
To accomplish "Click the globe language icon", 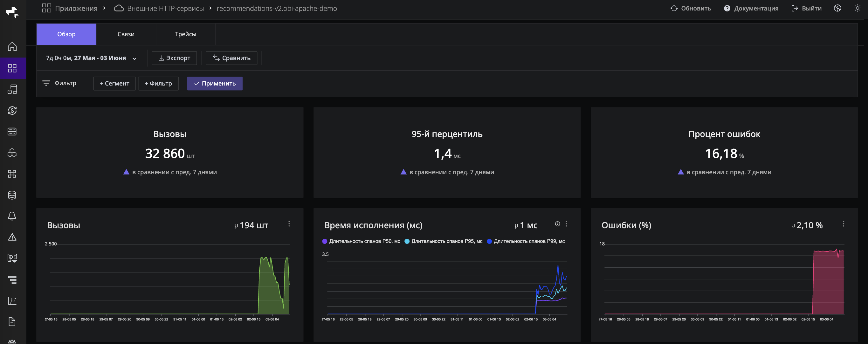I will click(837, 8).
